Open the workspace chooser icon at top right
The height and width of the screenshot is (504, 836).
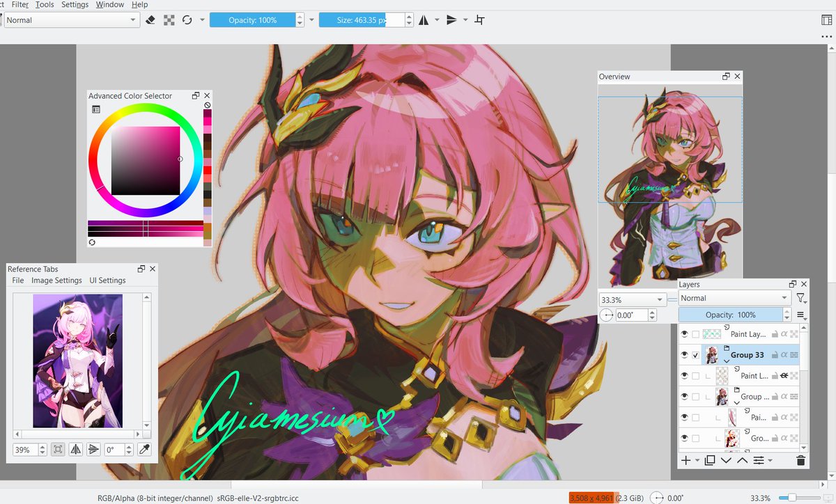pyautogui.click(x=826, y=20)
